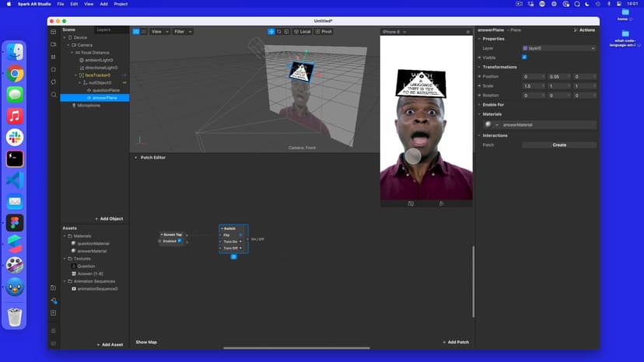Open the Actions menu in inspector
644x362 pixels.
(x=584, y=30)
